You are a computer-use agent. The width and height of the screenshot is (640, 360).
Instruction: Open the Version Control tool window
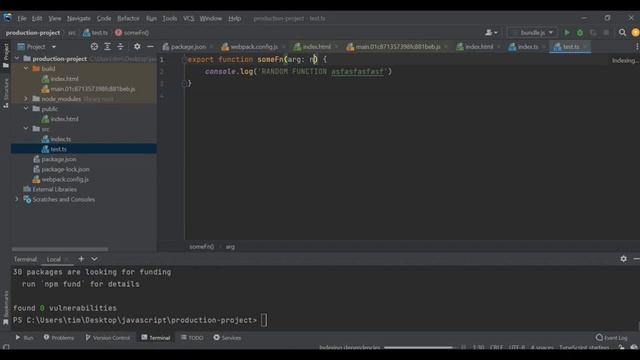pos(107,338)
